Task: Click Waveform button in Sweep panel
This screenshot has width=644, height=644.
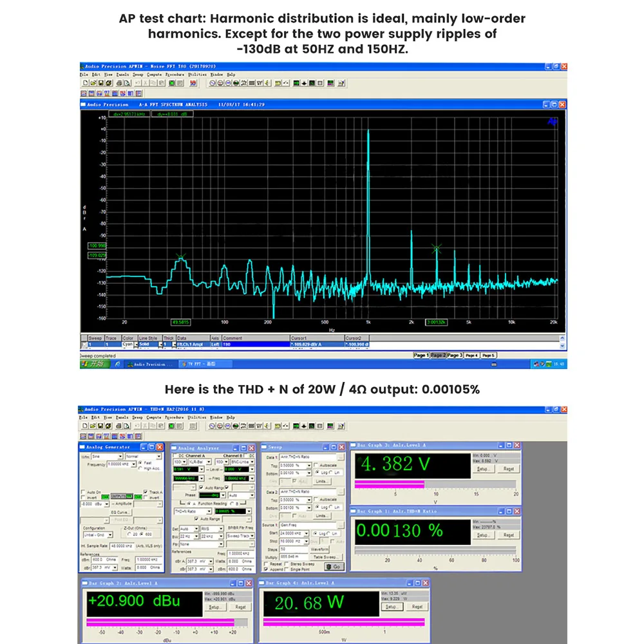Action: (x=319, y=549)
